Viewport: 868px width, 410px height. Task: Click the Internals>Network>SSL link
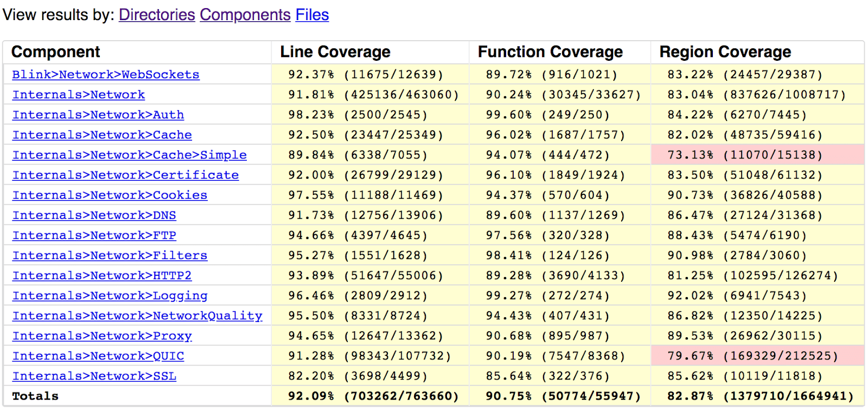click(x=94, y=376)
